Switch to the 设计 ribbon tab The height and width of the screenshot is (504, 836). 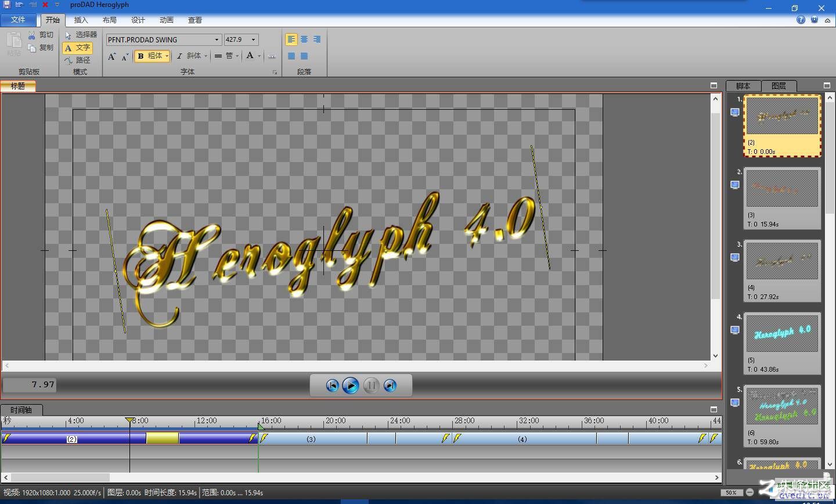click(x=138, y=20)
